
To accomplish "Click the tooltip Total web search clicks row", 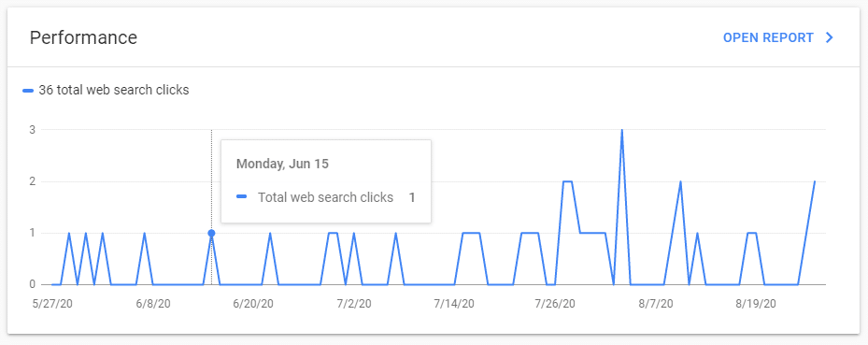I will tap(325, 197).
